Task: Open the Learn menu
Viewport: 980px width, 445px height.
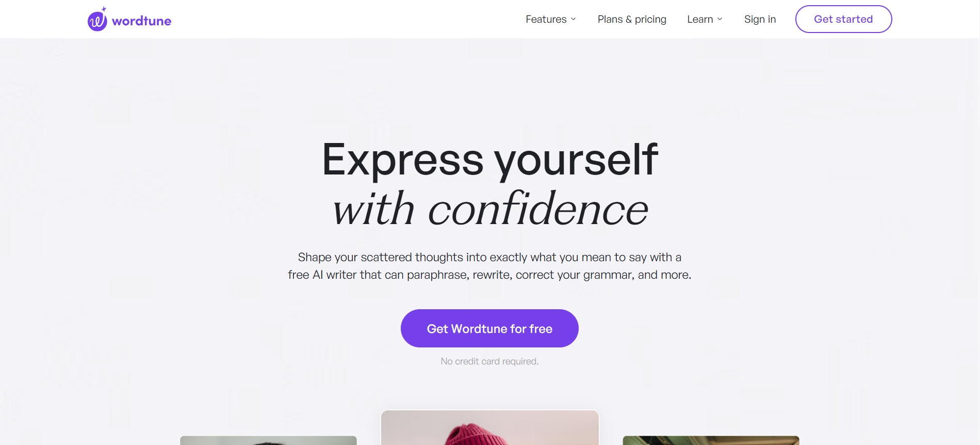Action: click(x=705, y=19)
